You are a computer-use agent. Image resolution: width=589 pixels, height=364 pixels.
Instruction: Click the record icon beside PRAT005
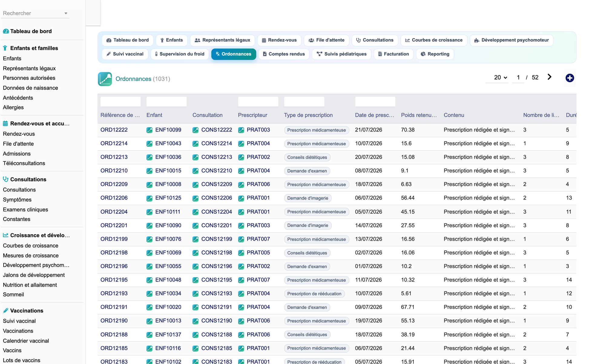click(241, 253)
